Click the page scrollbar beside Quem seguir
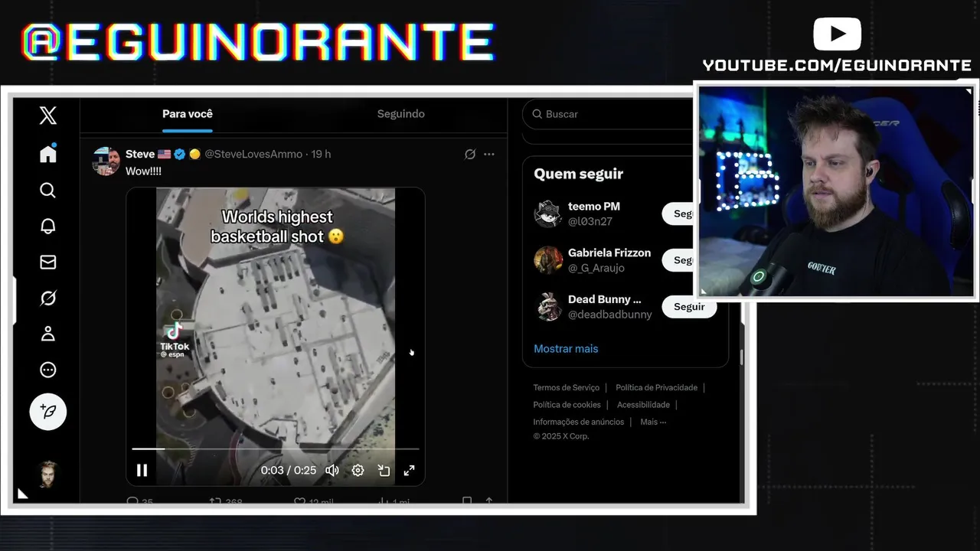The width and height of the screenshot is (980, 551). tap(740, 357)
